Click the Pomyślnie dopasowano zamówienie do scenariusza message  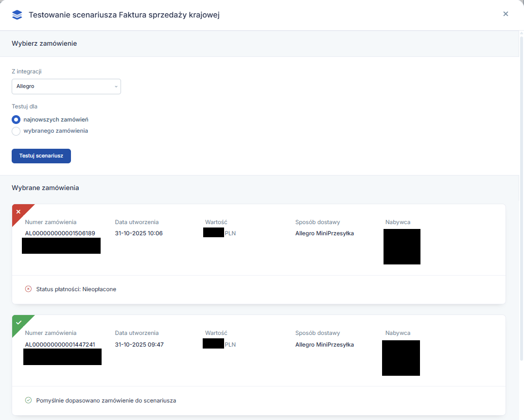106,401
